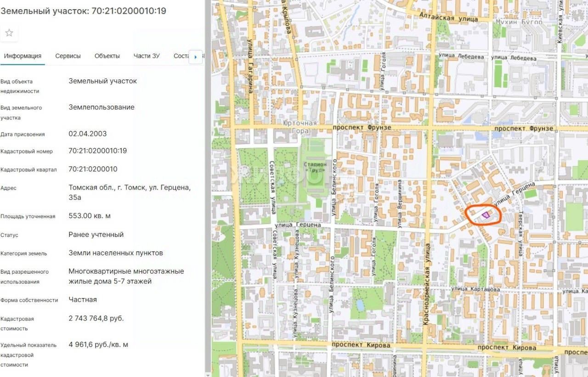Add the land parcel to favorites with the star
The image size is (588, 377).
click(x=9, y=33)
